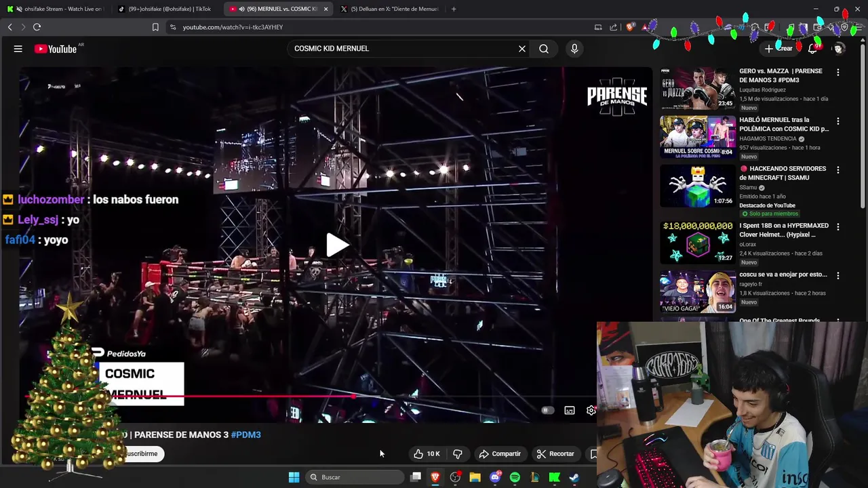Switch to ohsifake TikTok tab
868x488 pixels.
[x=166, y=9]
